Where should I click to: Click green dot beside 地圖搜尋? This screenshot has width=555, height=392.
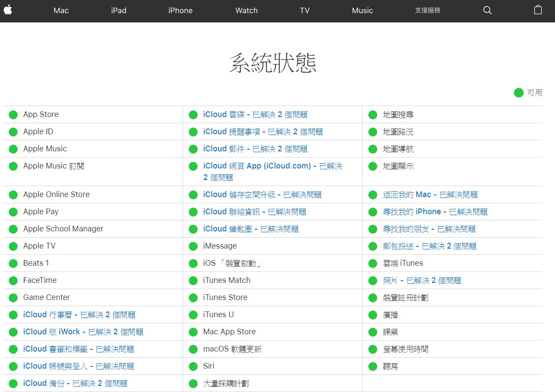pyautogui.click(x=373, y=115)
